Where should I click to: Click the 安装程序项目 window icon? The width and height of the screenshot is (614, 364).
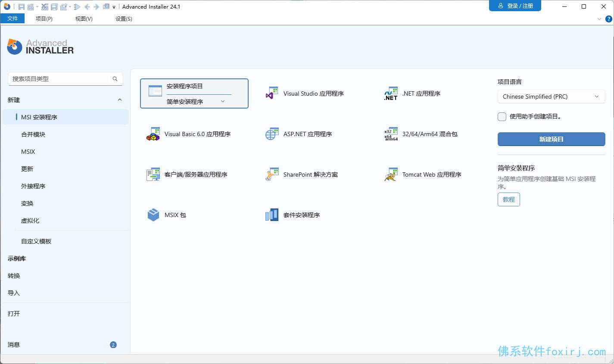point(155,91)
